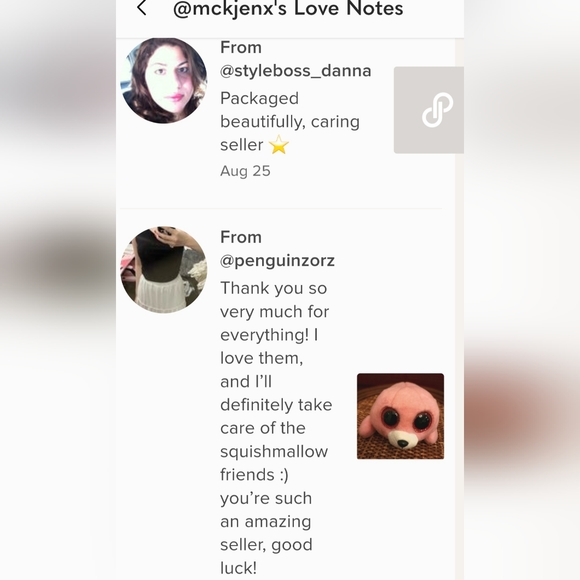
Task: Tap the 'squishmallow friends :)' text line
Action: 274,463
